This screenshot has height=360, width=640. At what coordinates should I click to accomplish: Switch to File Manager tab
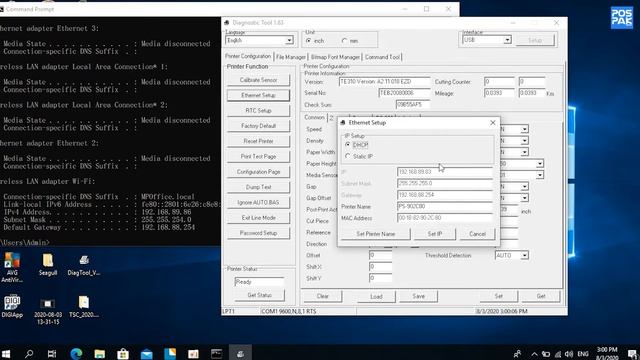pyautogui.click(x=290, y=57)
